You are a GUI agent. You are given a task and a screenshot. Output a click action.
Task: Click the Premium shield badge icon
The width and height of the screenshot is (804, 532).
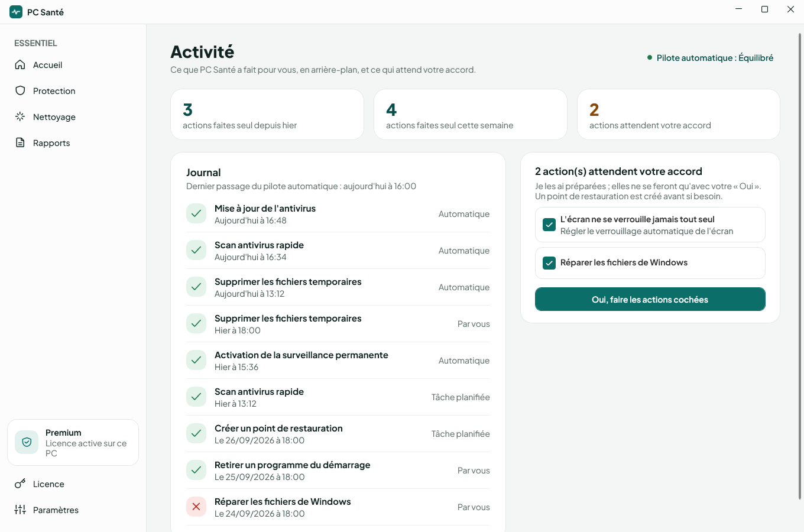pyautogui.click(x=27, y=442)
